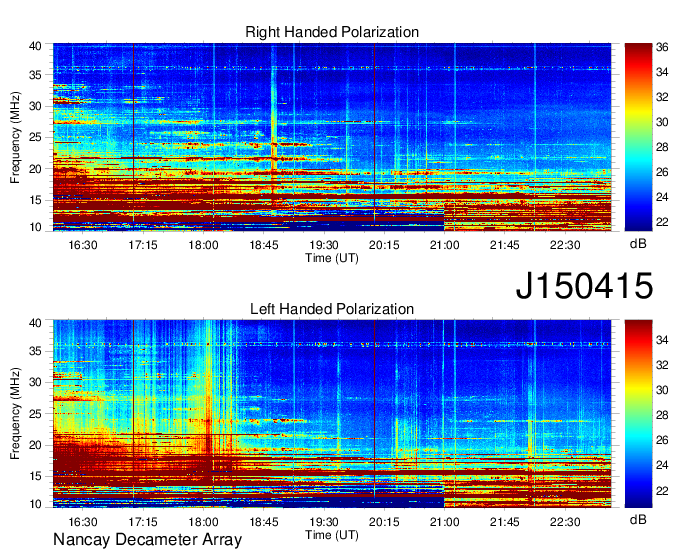Click the top plot's color scale bar
The image size is (680, 552).
coord(638,137)
